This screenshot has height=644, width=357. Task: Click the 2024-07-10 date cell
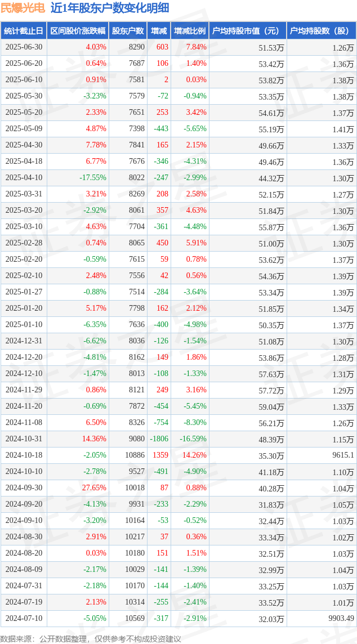[24, 618]
